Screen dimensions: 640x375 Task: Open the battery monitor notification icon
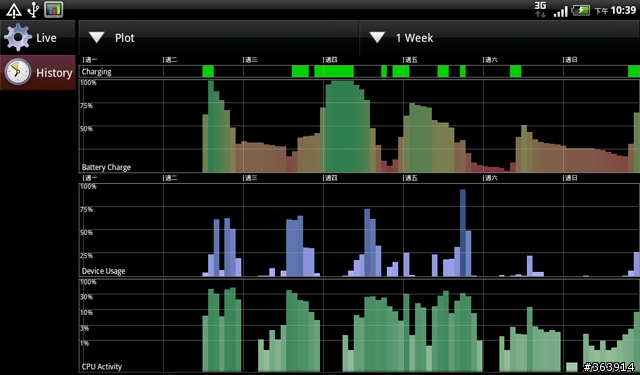point(54,10)
